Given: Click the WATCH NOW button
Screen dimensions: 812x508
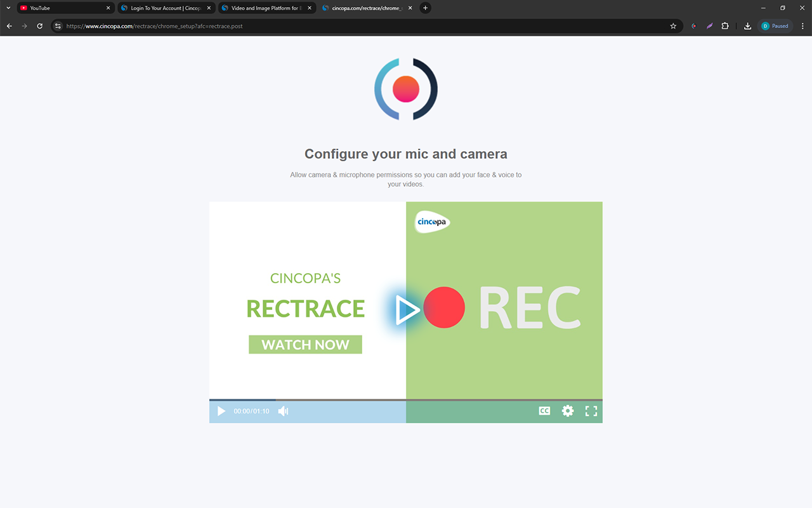Looking at the screenshot, I should pos(305,344).
